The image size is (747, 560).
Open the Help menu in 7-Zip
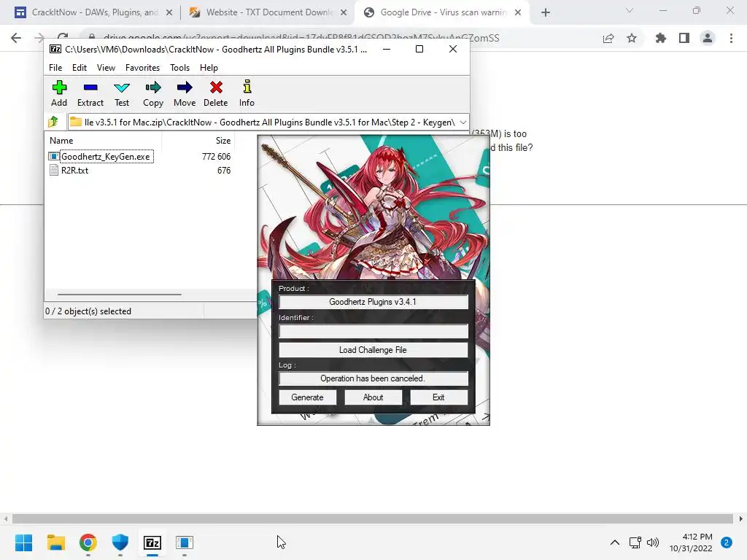[x=209, y=68]
